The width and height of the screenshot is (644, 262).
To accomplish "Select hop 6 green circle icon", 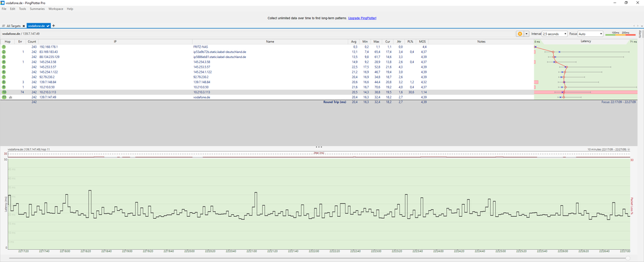I will pyautogui.click(x=4, y=72).
